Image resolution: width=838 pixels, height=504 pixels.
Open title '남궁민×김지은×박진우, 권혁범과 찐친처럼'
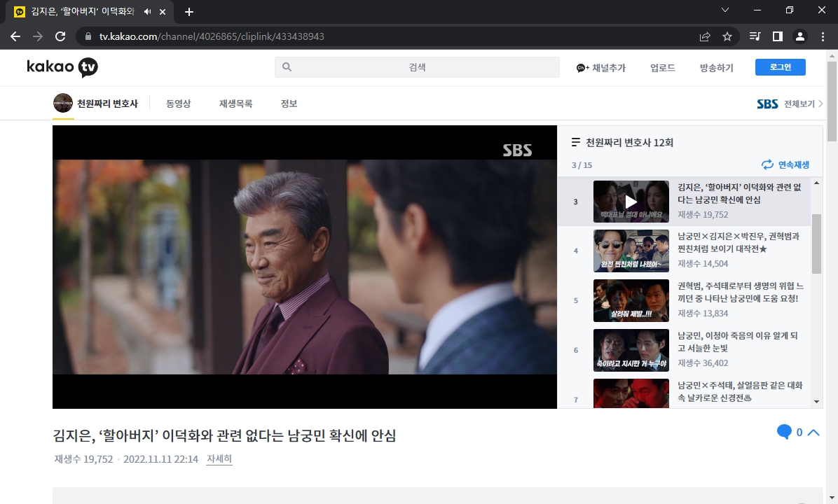(x=739, y=242)
